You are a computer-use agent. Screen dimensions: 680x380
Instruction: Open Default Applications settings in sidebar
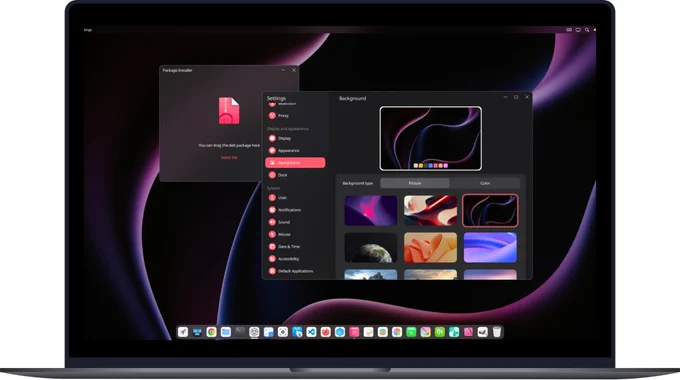295,271
